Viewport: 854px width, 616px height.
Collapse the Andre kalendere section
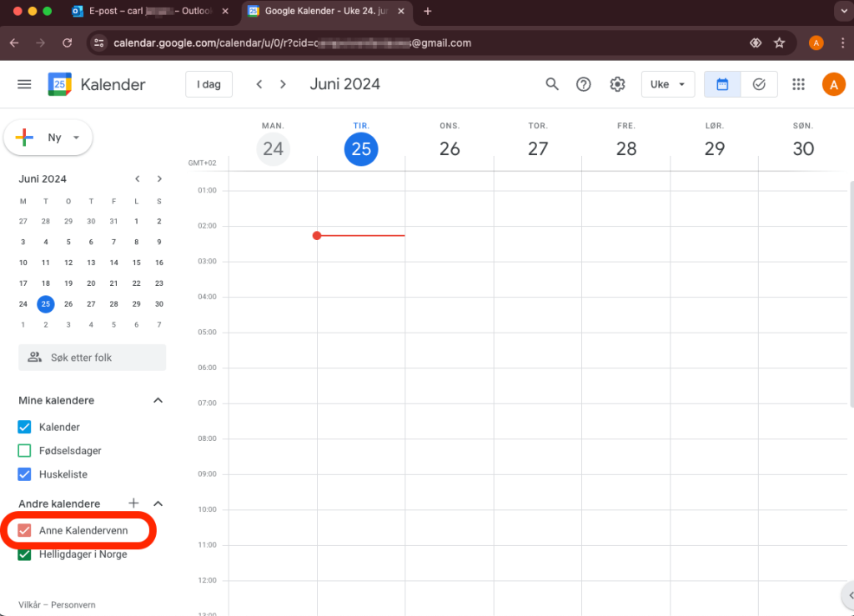tap(158, 503)
